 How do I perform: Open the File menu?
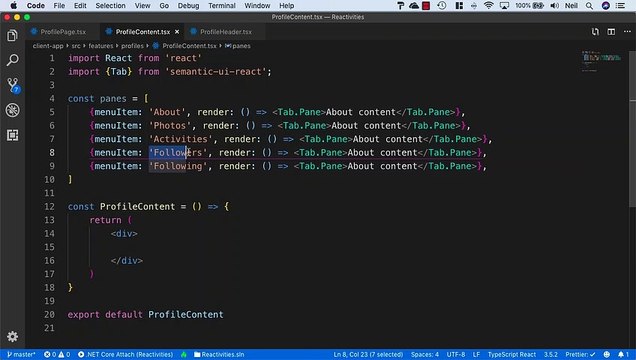(59, 6)
